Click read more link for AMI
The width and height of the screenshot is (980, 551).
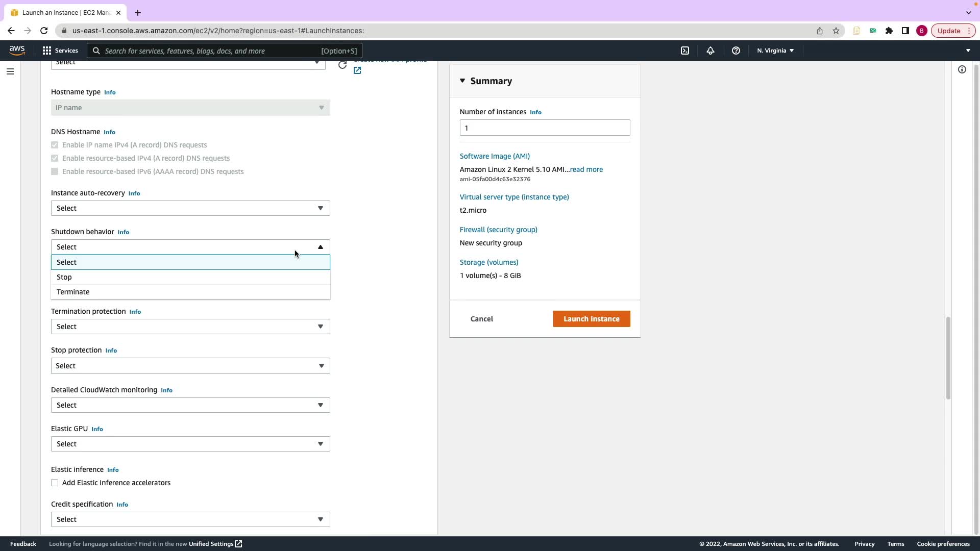(586, 169)
